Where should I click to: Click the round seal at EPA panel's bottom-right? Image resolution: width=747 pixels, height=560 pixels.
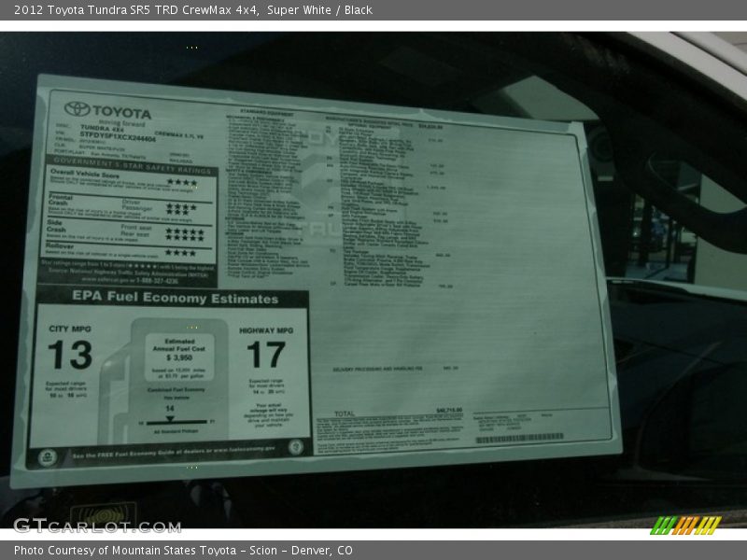[296, 447]
